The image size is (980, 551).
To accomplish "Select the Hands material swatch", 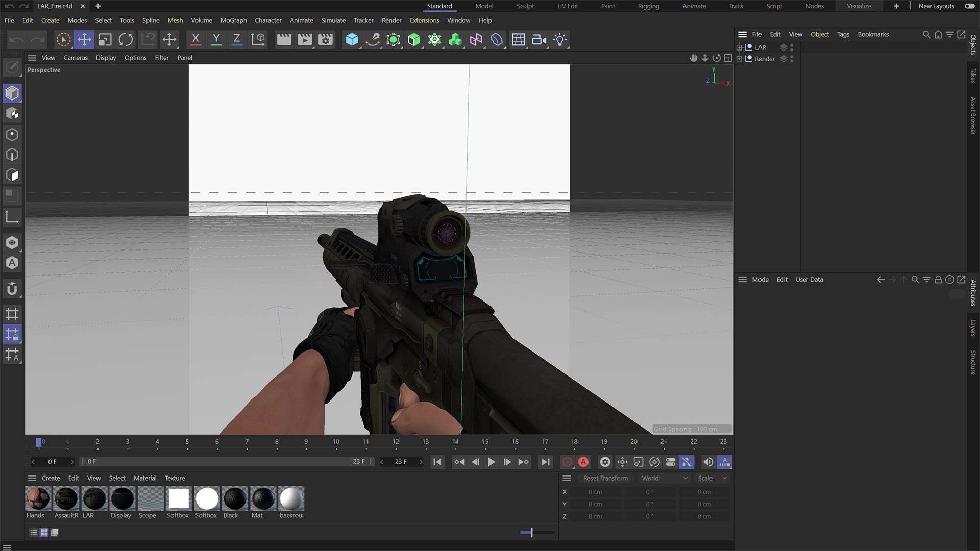I will 38,498.
